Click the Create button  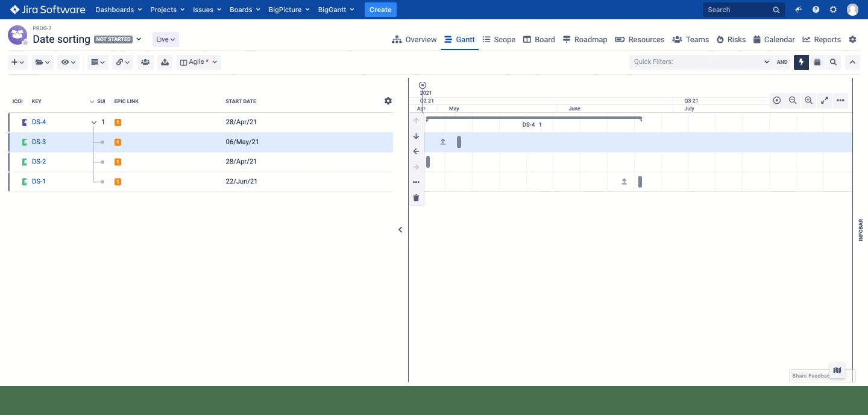pos(380,10)
